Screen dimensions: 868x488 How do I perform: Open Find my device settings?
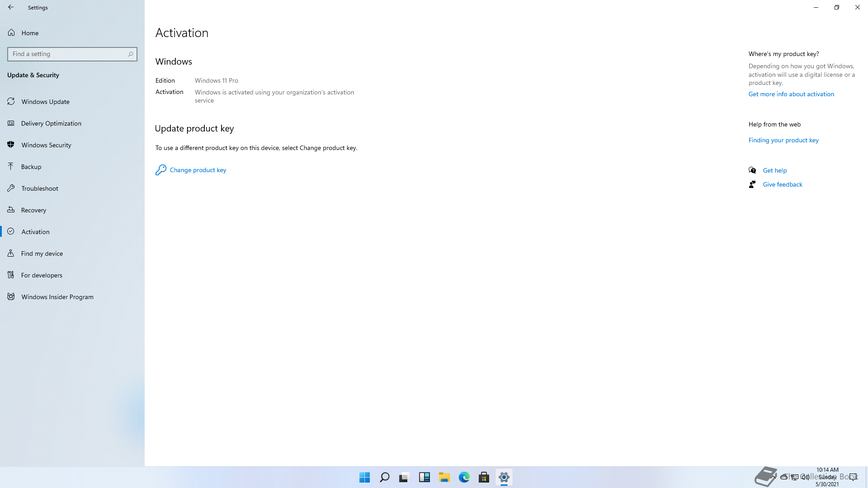coord(72,253)
